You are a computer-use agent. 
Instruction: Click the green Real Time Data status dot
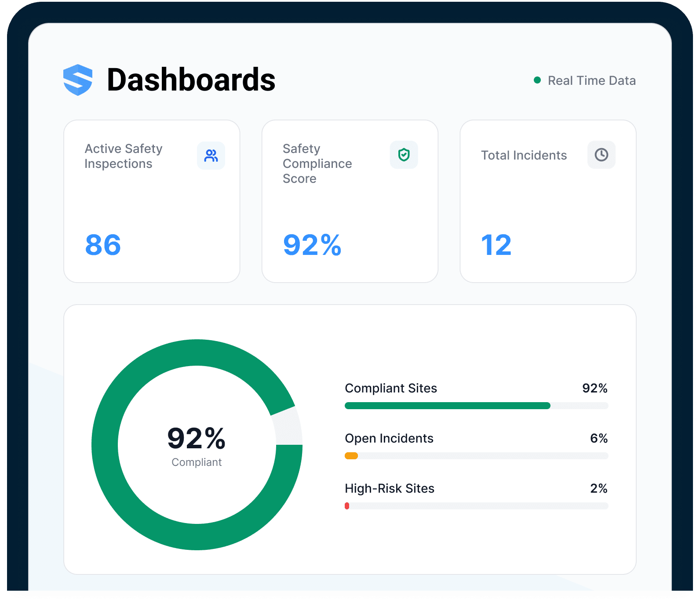(537, 80)
